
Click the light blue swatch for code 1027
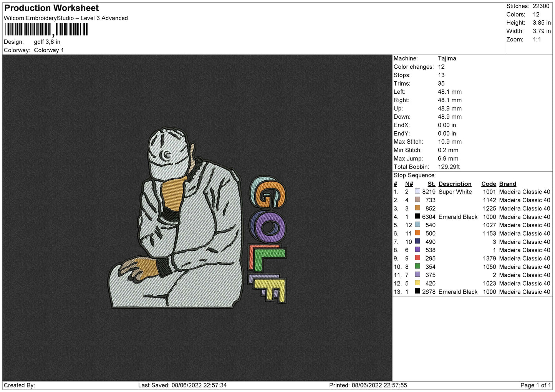click(417, 225)
